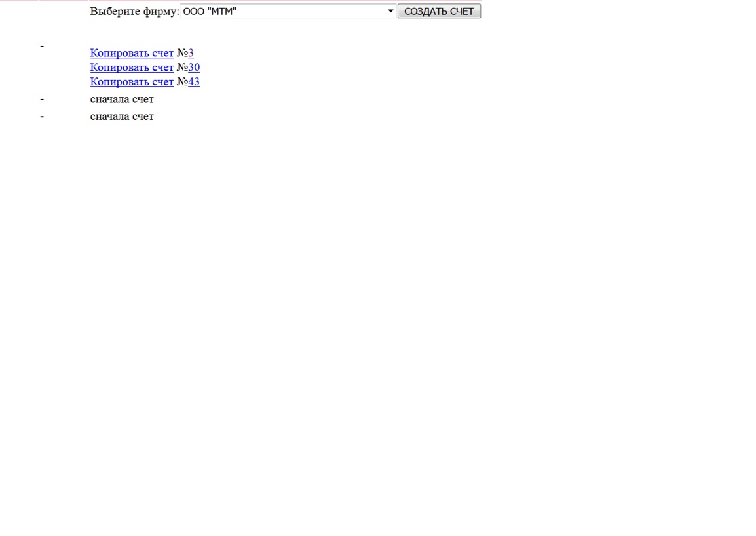Open the firm selection combo box
Image resolution: width=756 pixels, height=536 pixels.
click(x=288, y=11)
